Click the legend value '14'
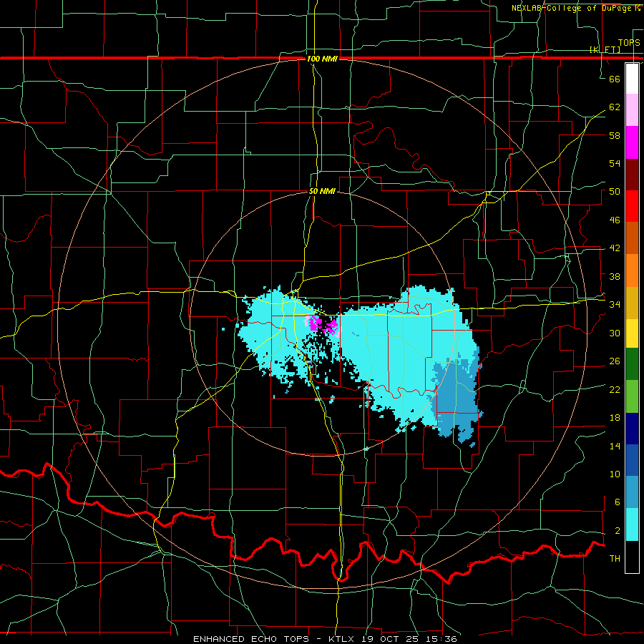The image size is (644, 644). [615, 446]
